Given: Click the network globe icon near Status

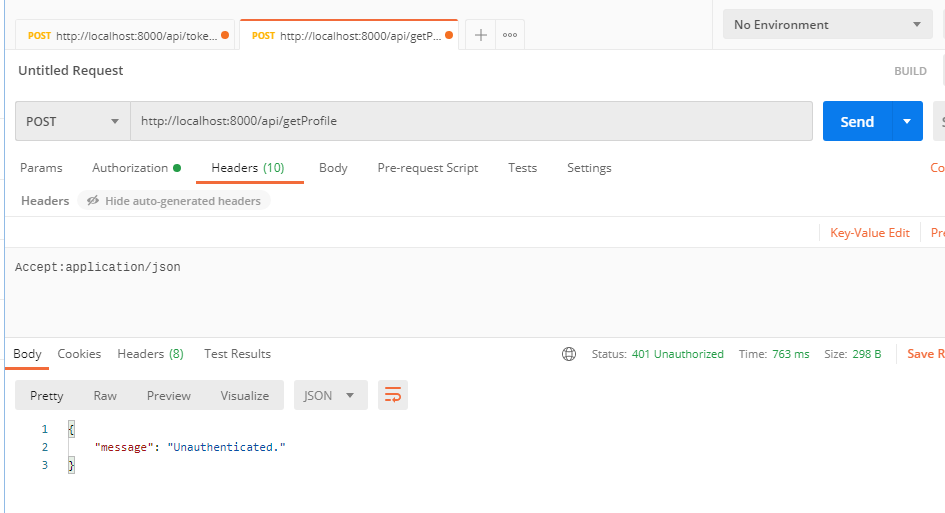Looking at the screenshot, I should click(569, 354).
